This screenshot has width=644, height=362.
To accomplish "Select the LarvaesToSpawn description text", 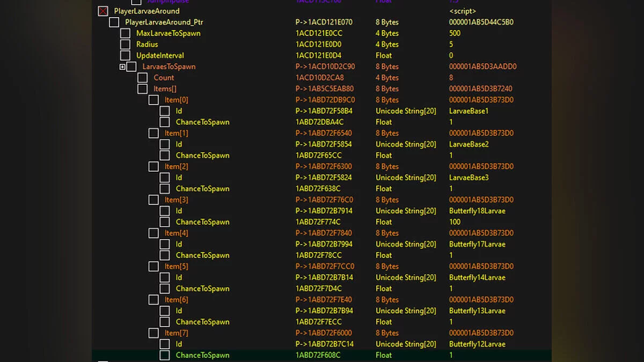I will [169, 67].
